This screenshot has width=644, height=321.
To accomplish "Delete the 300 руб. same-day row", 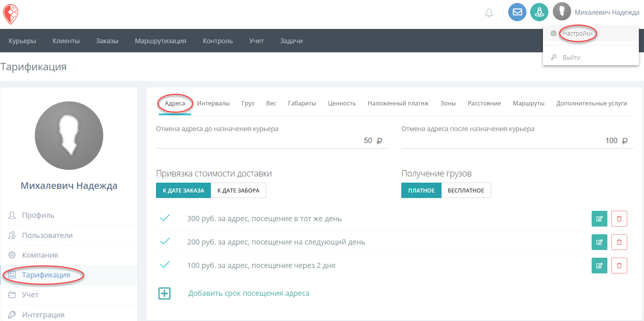I will click(619, 219).
